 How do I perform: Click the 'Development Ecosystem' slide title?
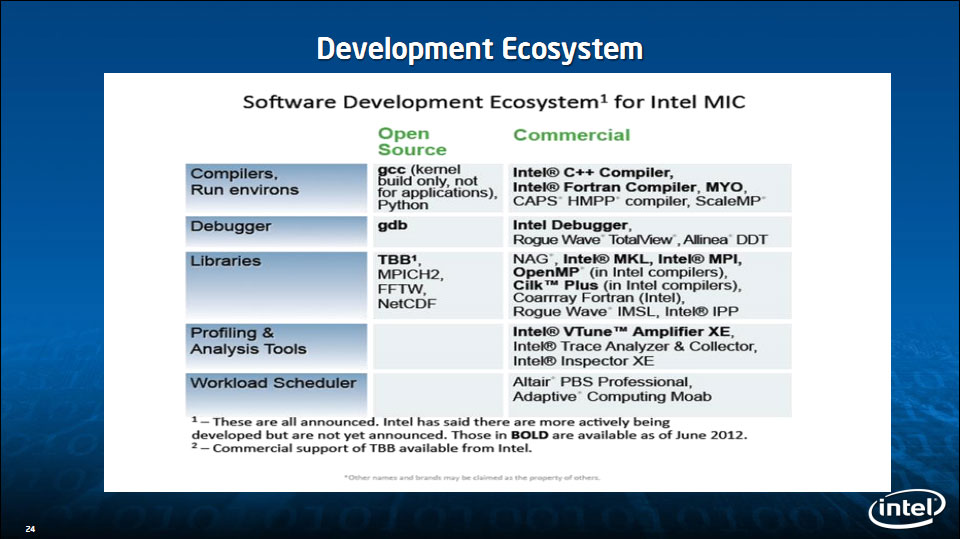479,49
